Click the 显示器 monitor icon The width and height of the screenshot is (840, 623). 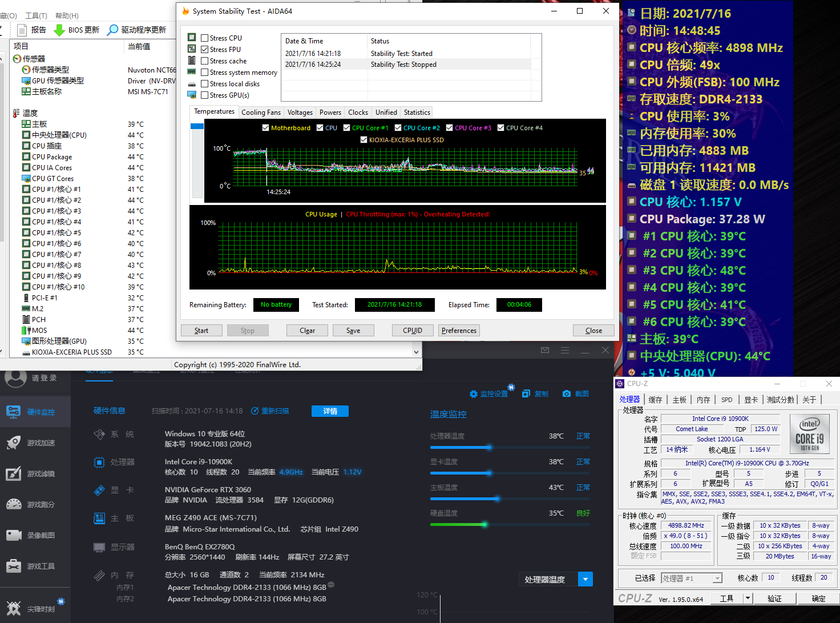coord(99,547)
